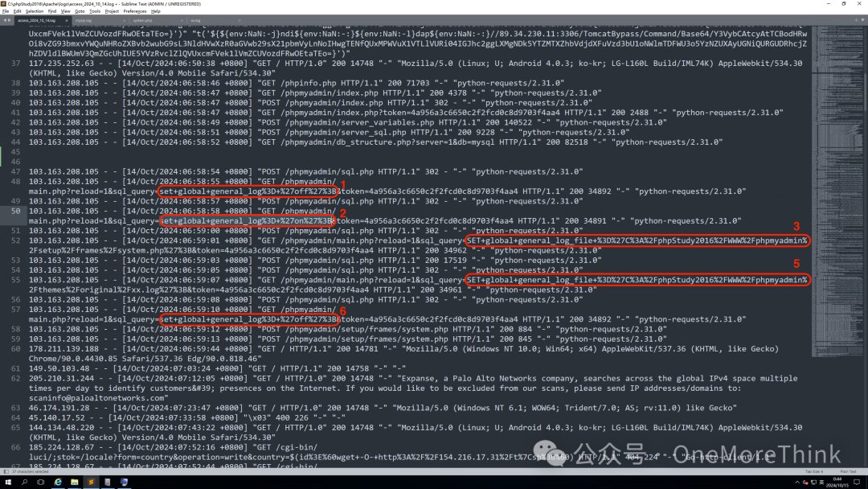Click IP 46.174.191.28 on line 63
The width and height of the screenshot is (868, 489).
point(59,408)
